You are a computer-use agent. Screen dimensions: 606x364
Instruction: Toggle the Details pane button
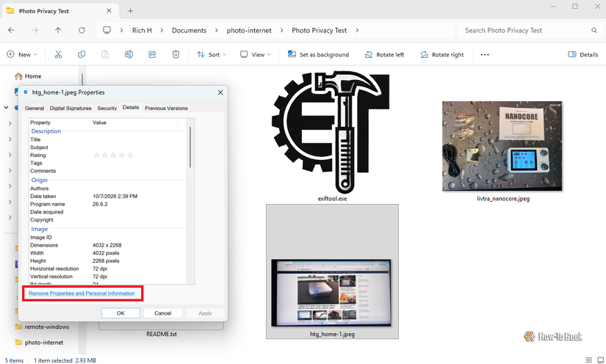pos(582,54)
